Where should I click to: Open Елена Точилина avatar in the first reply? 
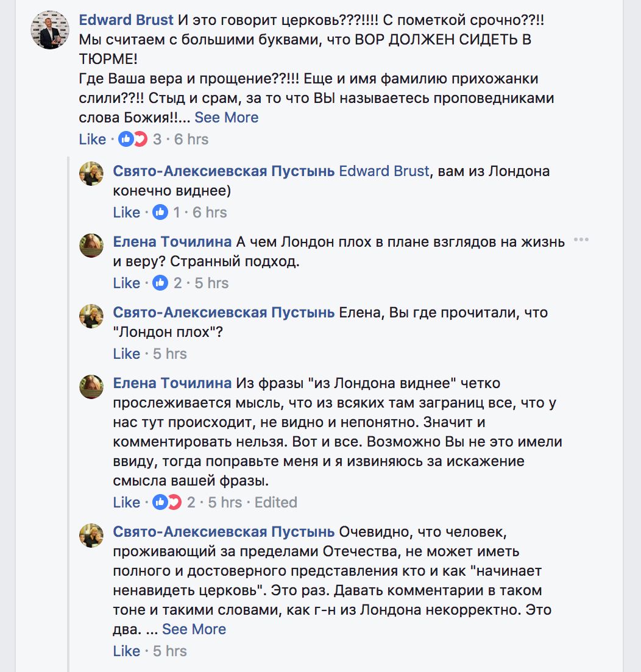(91, 245)
